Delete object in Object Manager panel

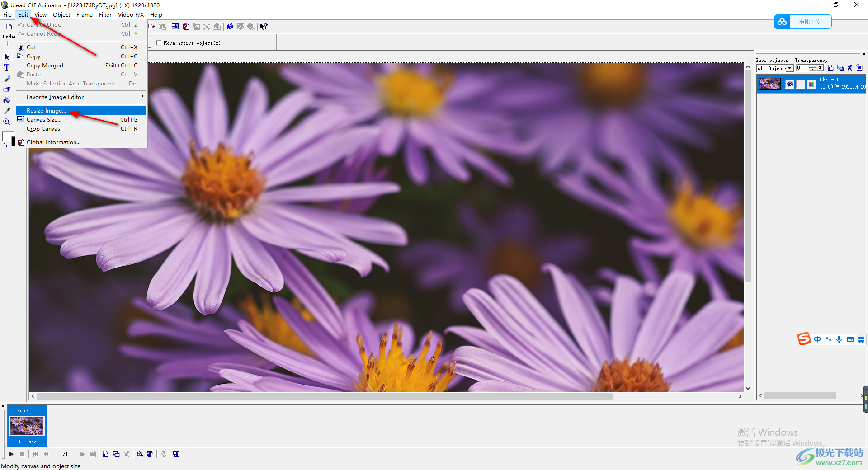pyautogui.click(x=850, y=68)
